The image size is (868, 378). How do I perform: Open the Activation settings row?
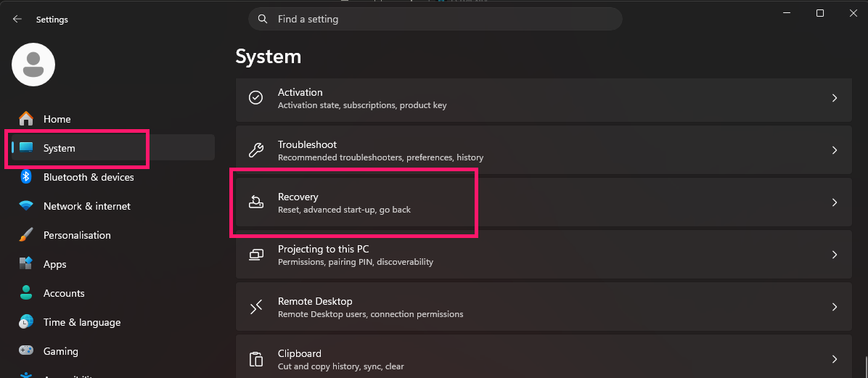click(x=544, y=99)
